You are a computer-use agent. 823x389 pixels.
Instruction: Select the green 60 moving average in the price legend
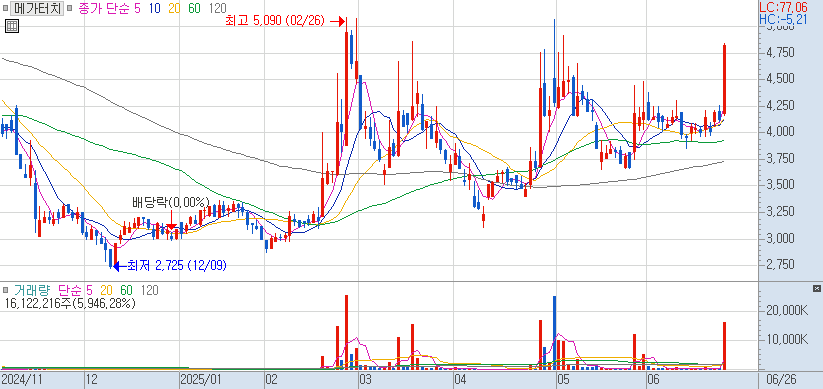click(x=194, y=8)
